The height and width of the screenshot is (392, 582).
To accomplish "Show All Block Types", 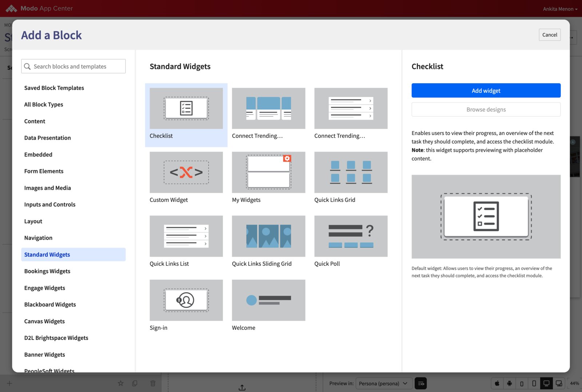I will click(x=73, y=105).
